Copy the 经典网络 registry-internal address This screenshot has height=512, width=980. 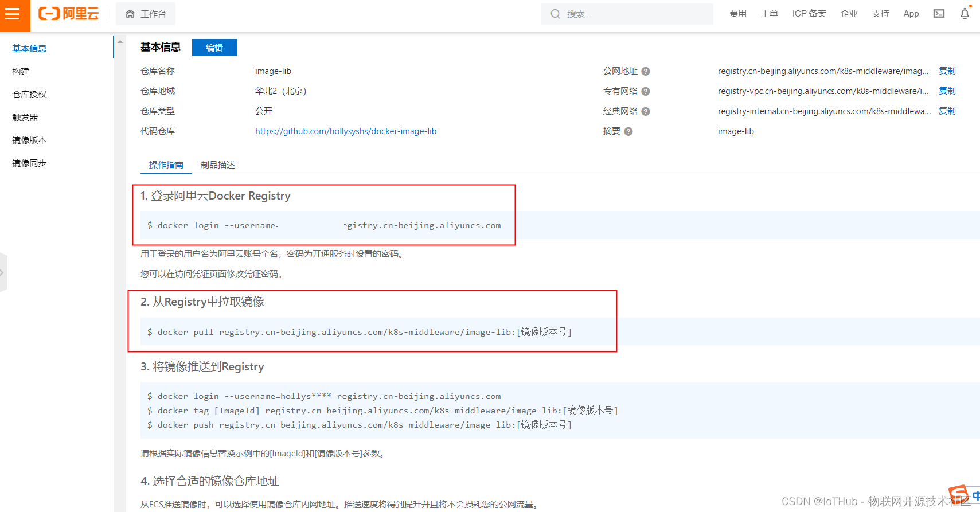[x=947, y=111]
